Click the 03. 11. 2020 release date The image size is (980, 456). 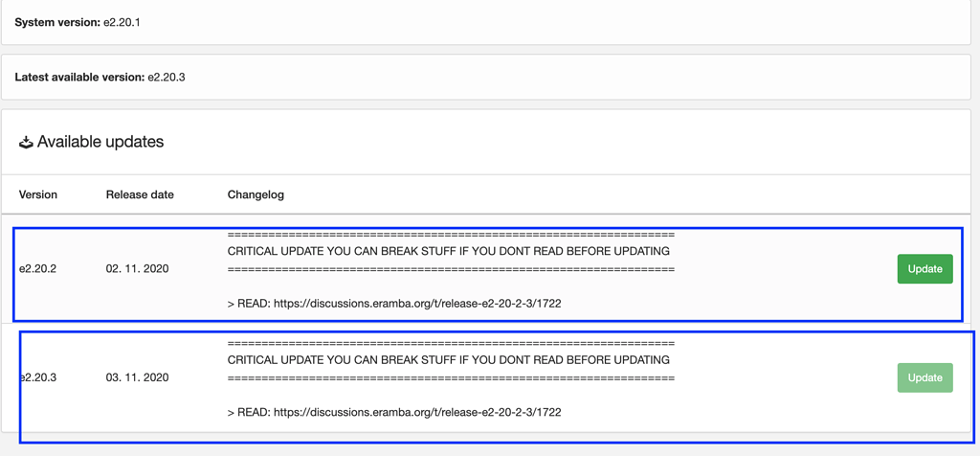point(137,377)
